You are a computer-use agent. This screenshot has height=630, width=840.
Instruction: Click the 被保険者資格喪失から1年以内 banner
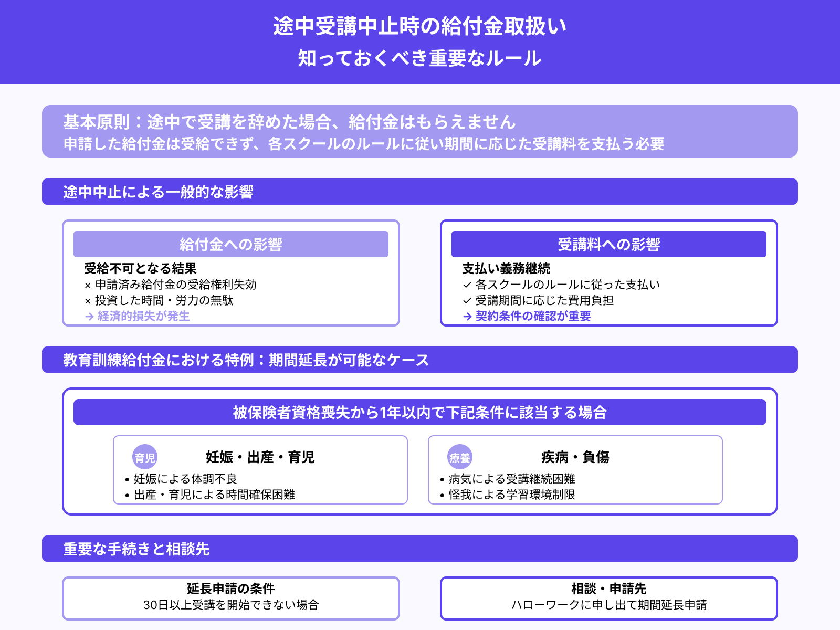point(420,412)
